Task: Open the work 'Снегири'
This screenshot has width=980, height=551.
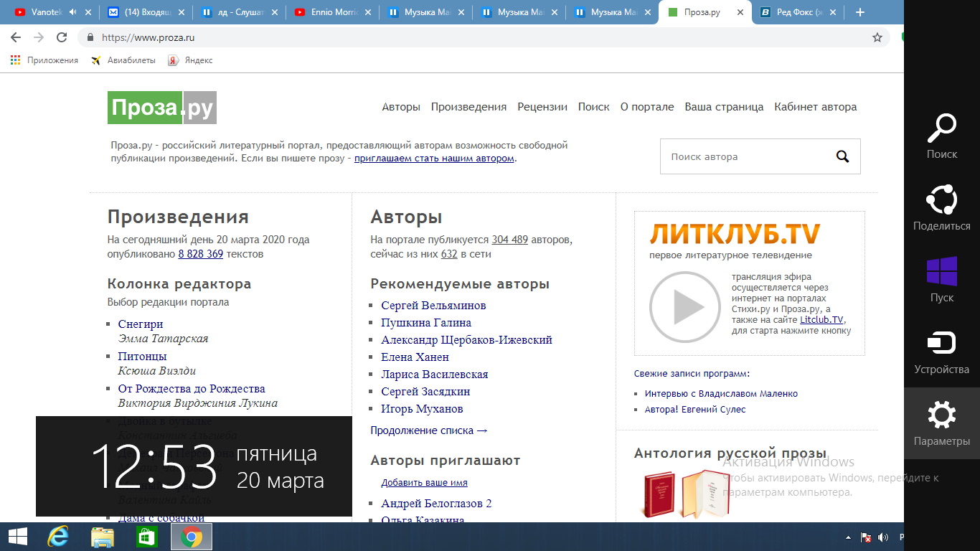Action: click(x=141, y=324)
